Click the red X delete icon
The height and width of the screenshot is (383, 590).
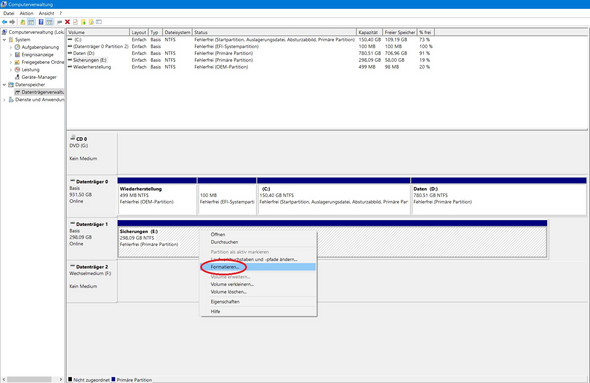coord(67,22)
